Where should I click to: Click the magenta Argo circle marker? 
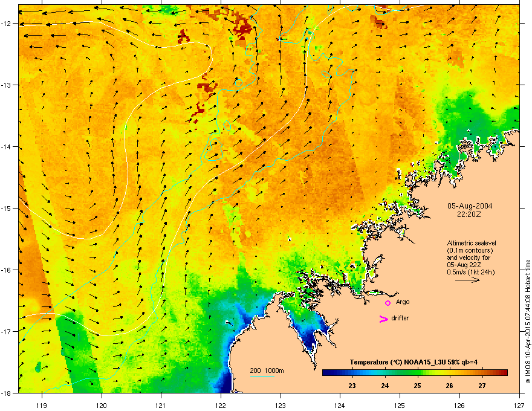(388, 303)
